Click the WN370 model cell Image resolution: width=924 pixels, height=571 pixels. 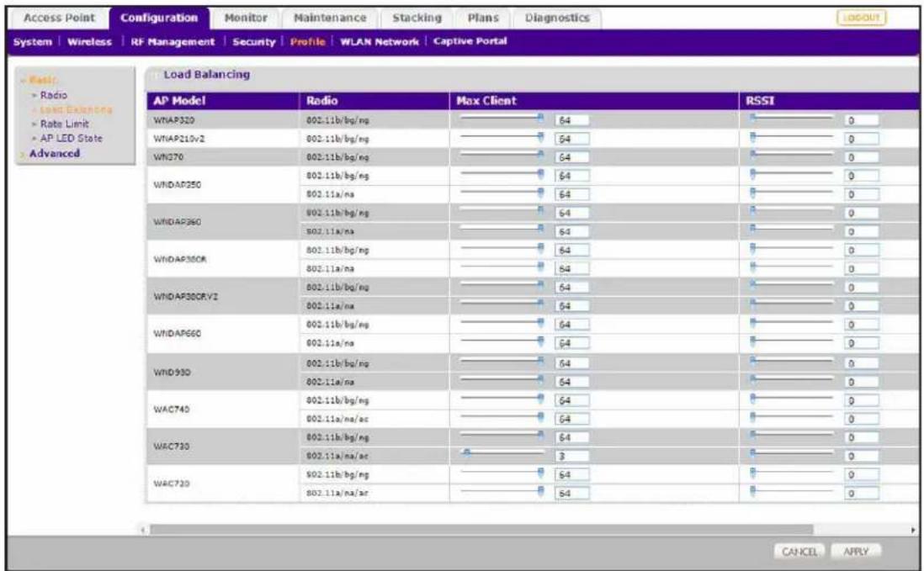223,157
